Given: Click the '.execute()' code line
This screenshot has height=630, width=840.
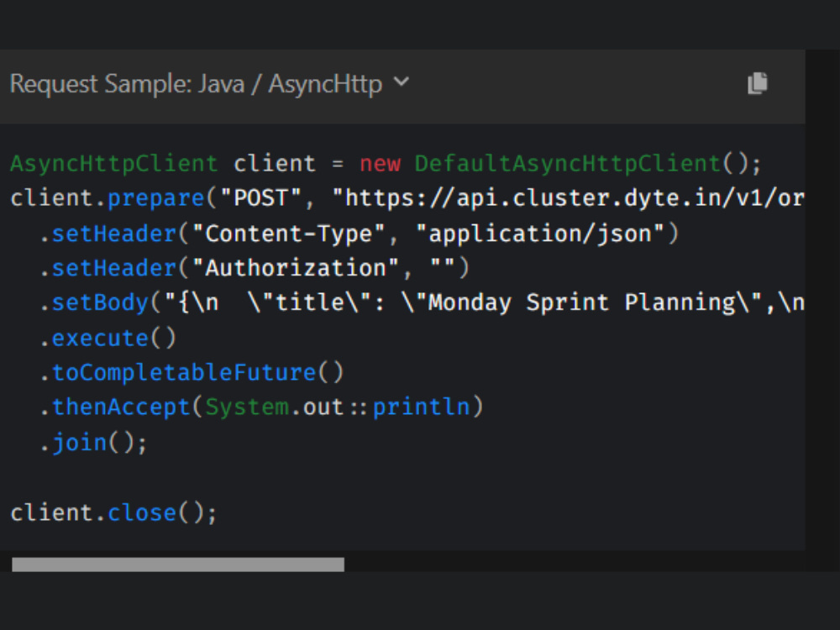Looking at the screenshot, I should (108, 338).
